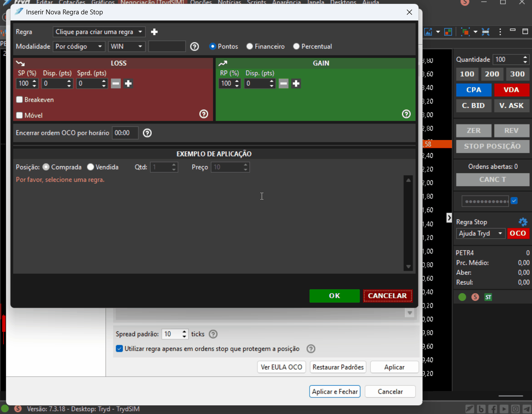Collapse side panel with the white arrow handle
The width and height of the screenshot is (532, 414).
tap(449, 218)
